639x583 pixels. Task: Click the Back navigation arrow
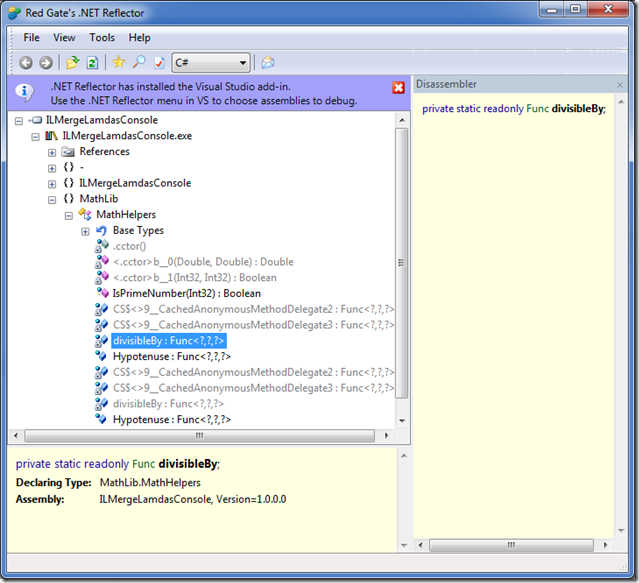[x=26, y=63]
